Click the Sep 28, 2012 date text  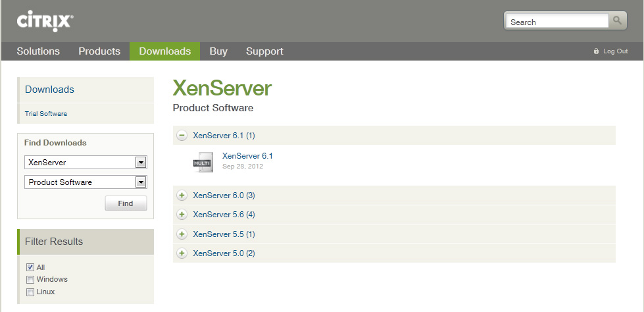[243, 167]
